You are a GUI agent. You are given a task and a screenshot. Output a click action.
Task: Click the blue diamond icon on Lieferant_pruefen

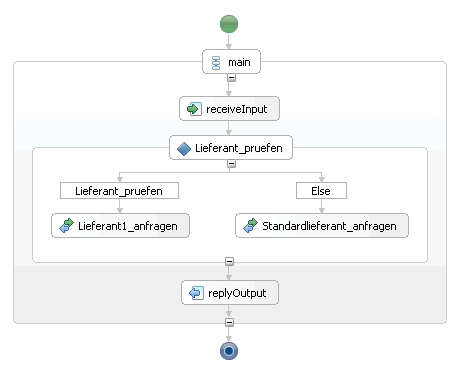tap(184, 149)
